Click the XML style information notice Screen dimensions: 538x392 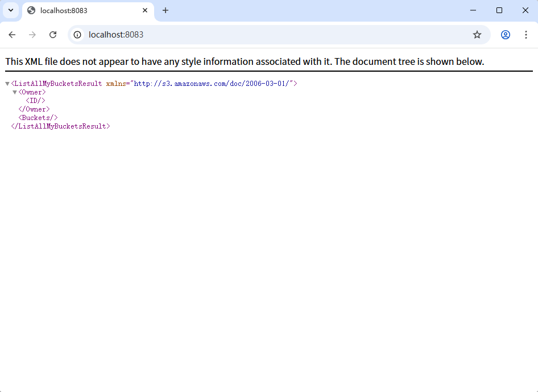[x=245, y=61]
